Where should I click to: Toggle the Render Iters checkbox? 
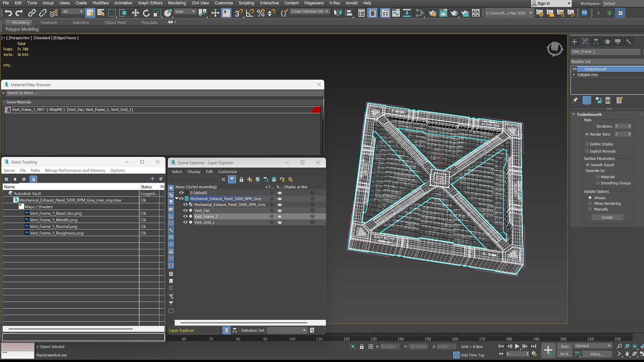click(x=587, y=134)
